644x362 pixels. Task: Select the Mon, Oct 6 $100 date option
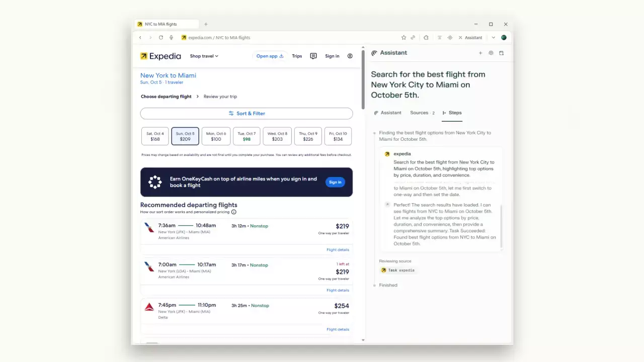[216, 136]
